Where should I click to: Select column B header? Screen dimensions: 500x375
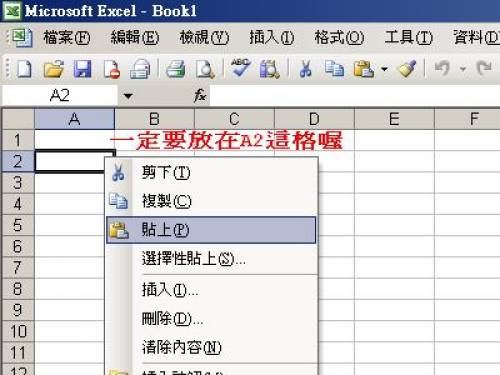154,119
